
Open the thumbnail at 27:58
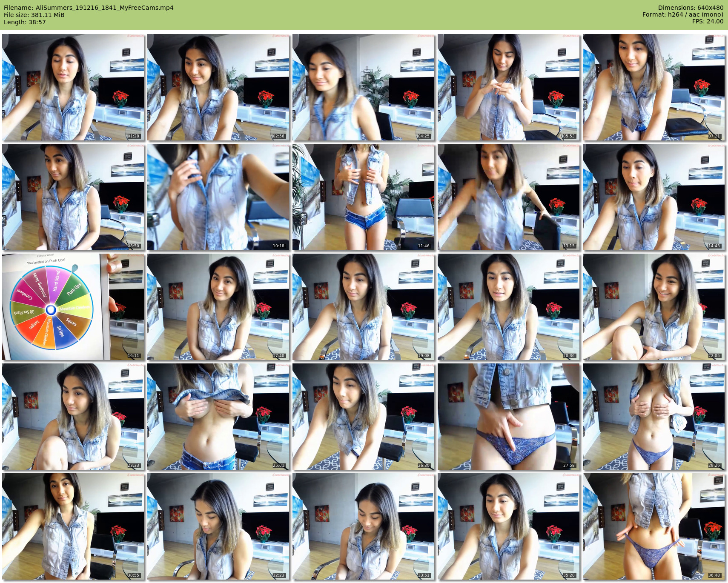(509, 417)
